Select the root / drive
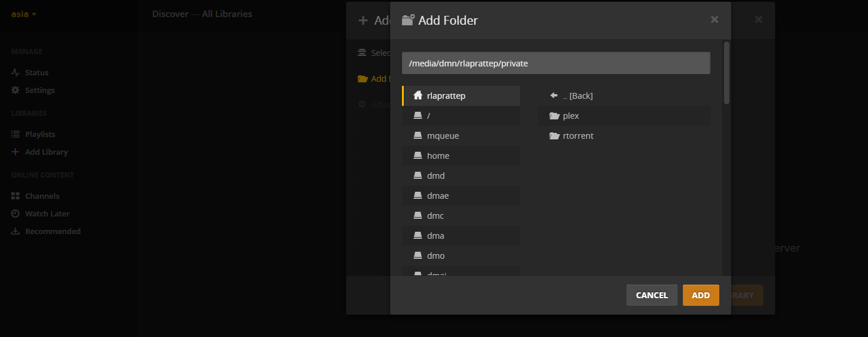This screenshot has height=337, width=868. 461,116
